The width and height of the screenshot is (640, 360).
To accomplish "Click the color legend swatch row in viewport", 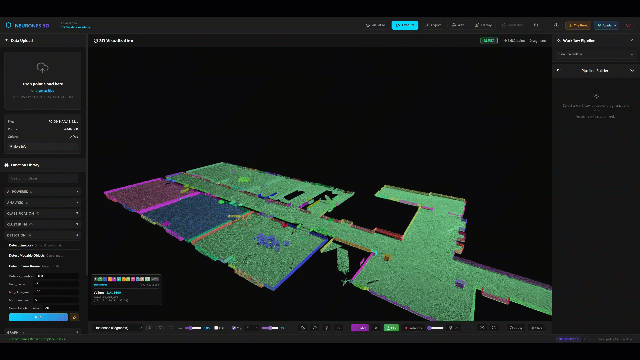I will point(126,279).
